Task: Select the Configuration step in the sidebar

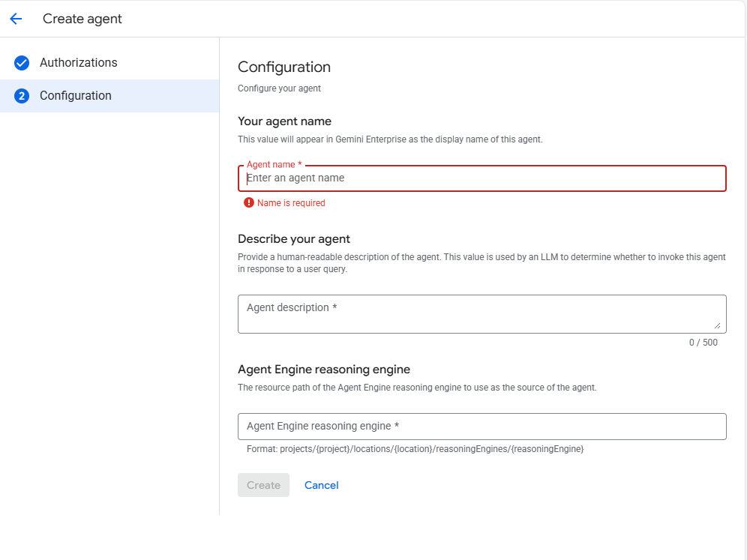Action: [76, 96]
